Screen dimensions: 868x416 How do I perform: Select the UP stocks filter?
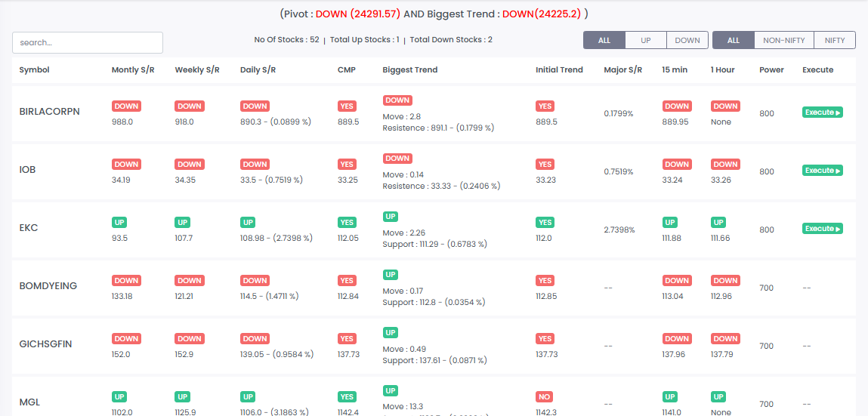tap(645, 40)
